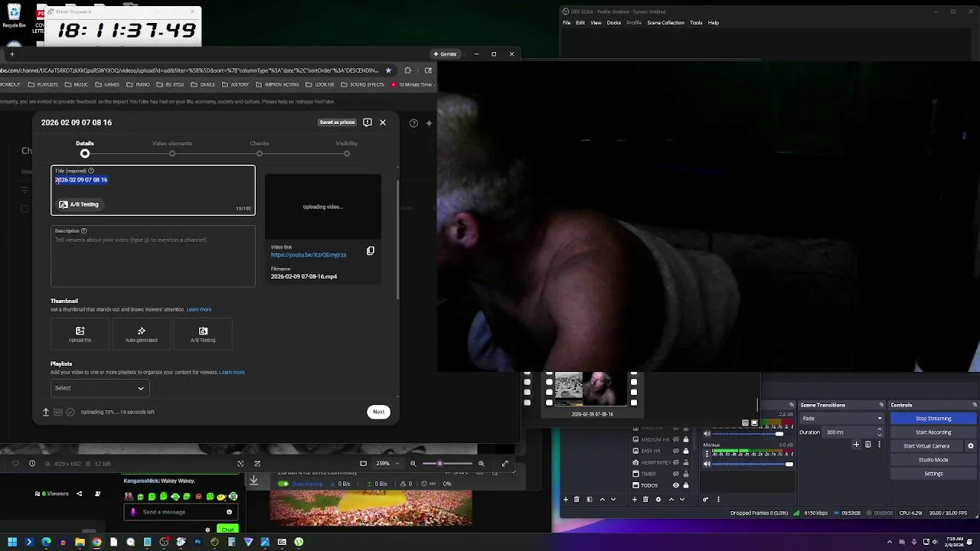Send feedback icon in upload dialog header
The image size is (980, 551).
pyautogui.click(x=367, y=122)
